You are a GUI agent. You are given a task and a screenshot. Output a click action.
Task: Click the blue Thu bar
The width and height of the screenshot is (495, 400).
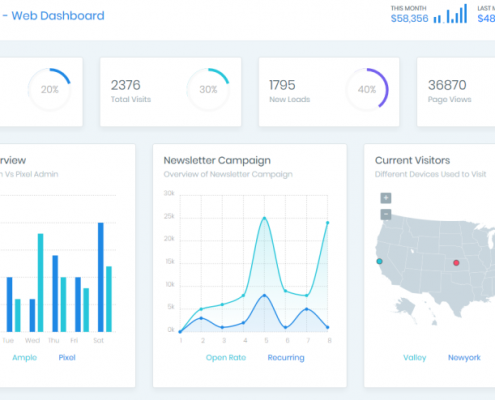tap(55, 293)
